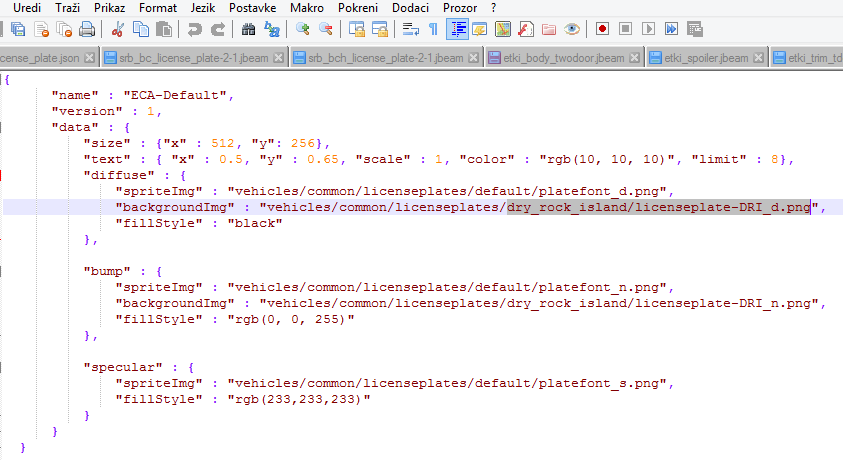The height and width of the screenshot is (460, 843).
Task: Click the Print toolbar icon
Action: [87, 29]
